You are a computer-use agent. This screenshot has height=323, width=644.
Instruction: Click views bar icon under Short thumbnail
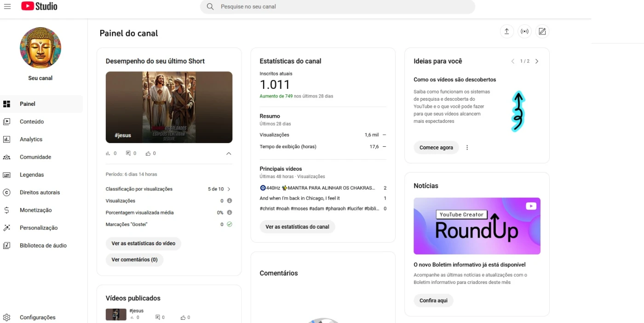(x=108, y=153)
